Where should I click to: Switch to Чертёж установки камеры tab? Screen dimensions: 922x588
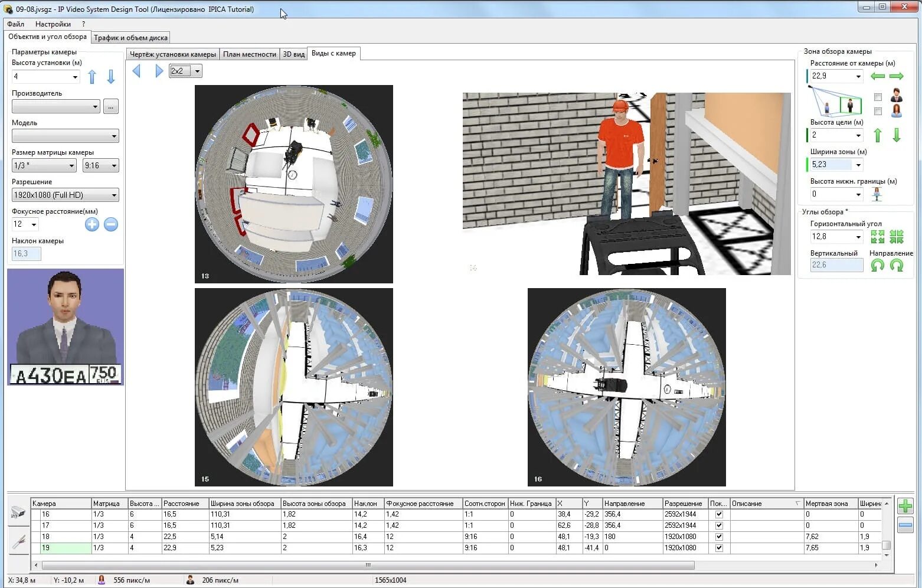[x=173, y=54]
